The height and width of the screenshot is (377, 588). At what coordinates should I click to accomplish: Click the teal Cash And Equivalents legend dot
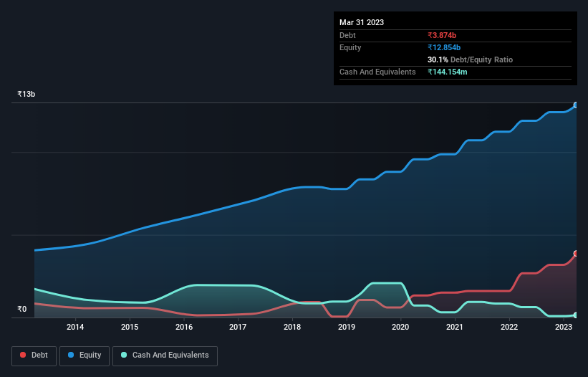click(124, 355)
